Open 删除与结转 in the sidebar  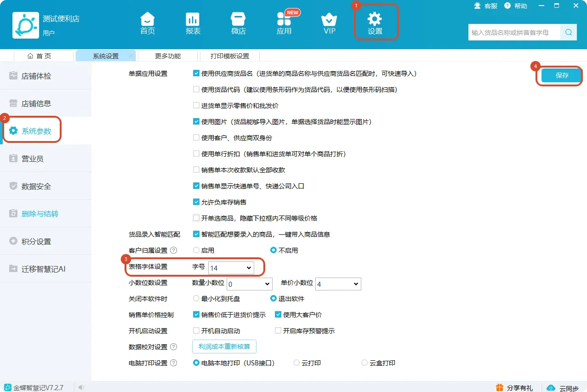[46, 214]
